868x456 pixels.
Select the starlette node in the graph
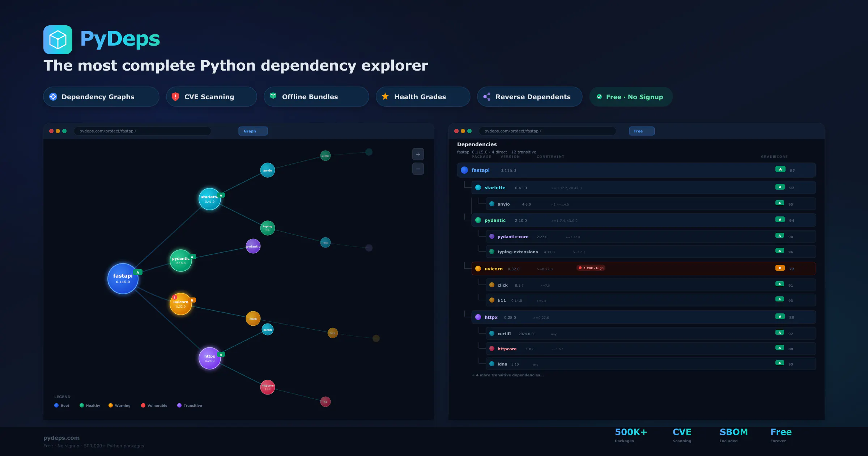click(x=210, y=199)
